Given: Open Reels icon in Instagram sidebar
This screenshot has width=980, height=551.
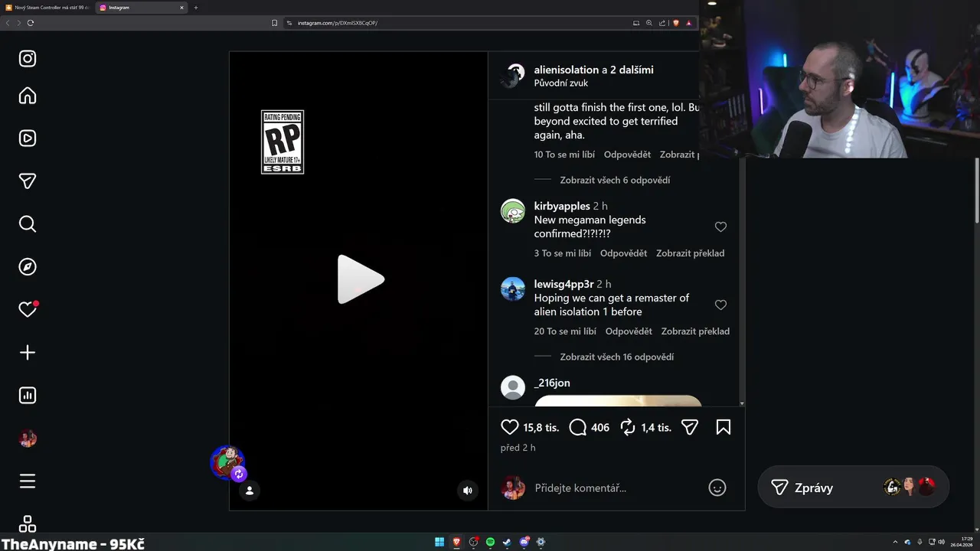Looking at the screenshot, I should (x=28, y=139).
